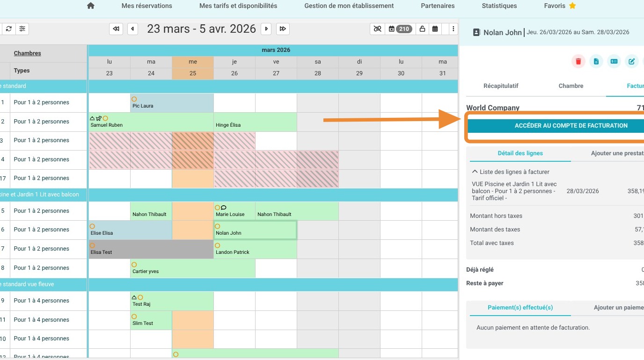Open 'Gestion de mon établissement' menu
Screen dimensions: 644x360
coord(349,6)
